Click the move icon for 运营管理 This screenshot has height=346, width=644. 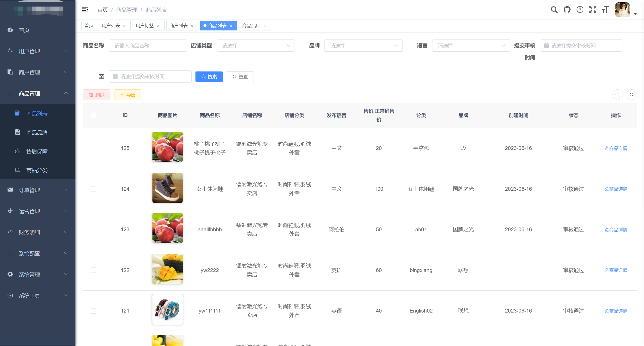tap(10, 211)
